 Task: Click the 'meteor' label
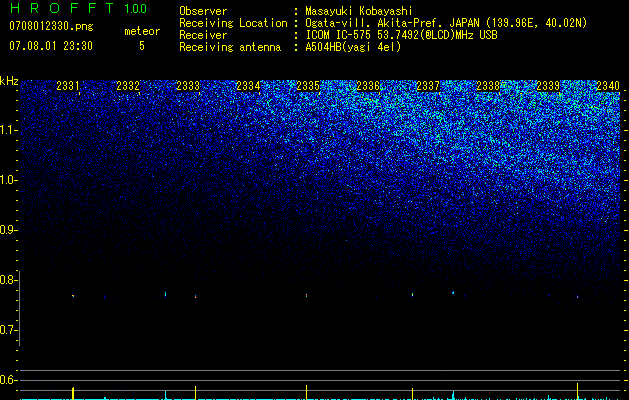142,31
